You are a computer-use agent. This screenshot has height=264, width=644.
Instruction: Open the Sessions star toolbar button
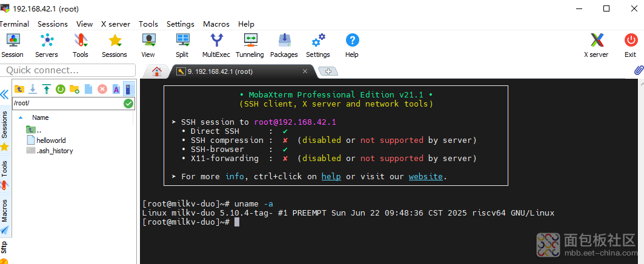pyautogui.click(x=114, y=45)
